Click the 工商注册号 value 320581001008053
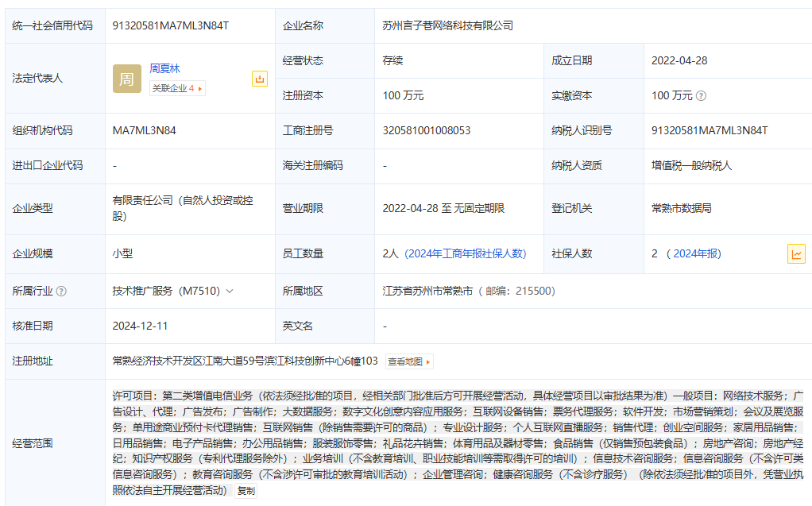812x506 pixels. pos(426,130)
